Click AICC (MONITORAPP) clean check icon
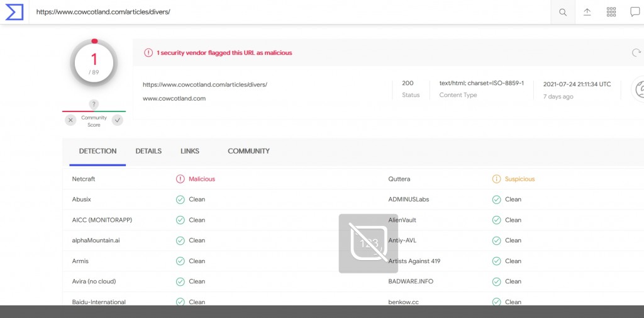The image size is (644, 318). (x=180, y=220)
